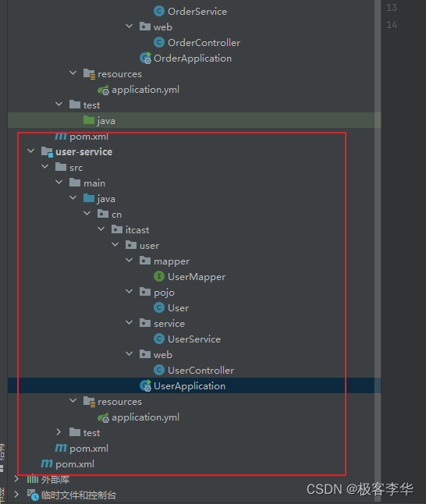This screenshot has width=426, height=504.
Task: Collapse the order module test folder
Action: point(59,104)
